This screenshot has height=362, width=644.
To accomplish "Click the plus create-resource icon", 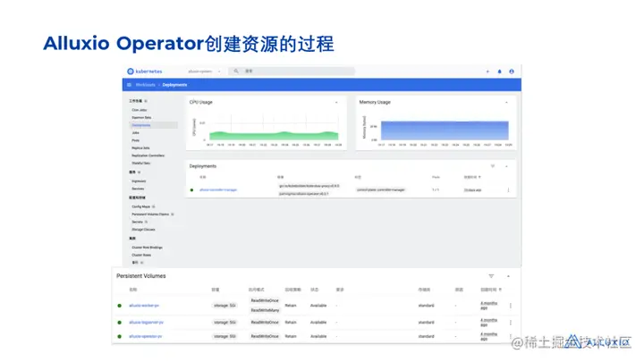I will click(x=487, y=72).
